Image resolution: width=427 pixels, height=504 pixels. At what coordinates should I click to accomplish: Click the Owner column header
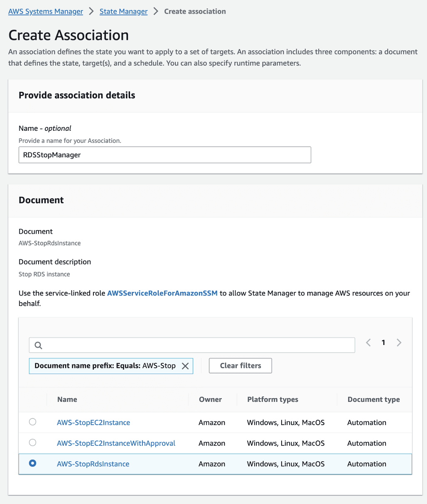pyautogui.click(x=210, y=399)
